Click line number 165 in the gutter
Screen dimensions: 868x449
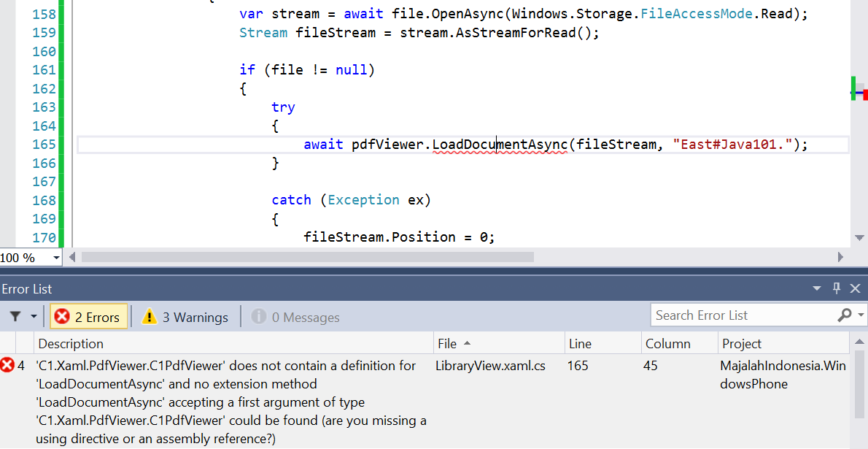click(44, 145)
